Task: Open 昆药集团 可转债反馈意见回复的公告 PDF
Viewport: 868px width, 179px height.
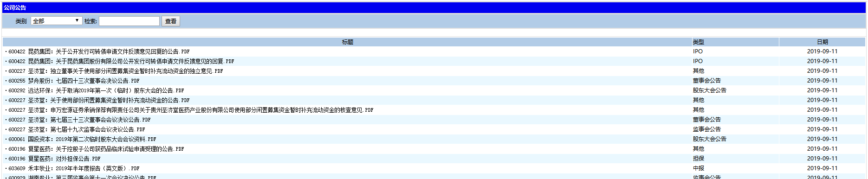Action: (x=99, y=51)
